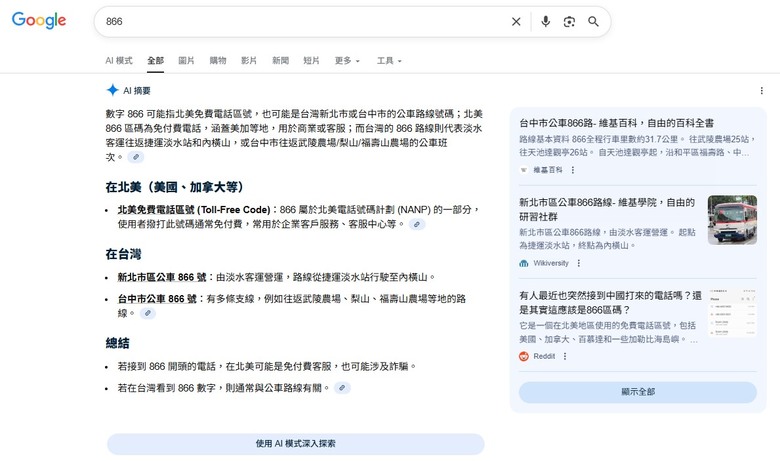Click 新北市區公車 866 號 underlined term

pyautogui.click(x=162, y=277)
